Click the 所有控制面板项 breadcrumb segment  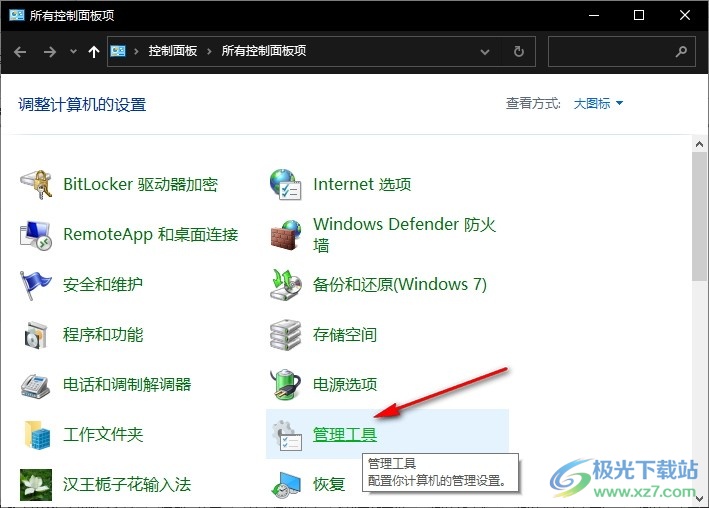264,51
